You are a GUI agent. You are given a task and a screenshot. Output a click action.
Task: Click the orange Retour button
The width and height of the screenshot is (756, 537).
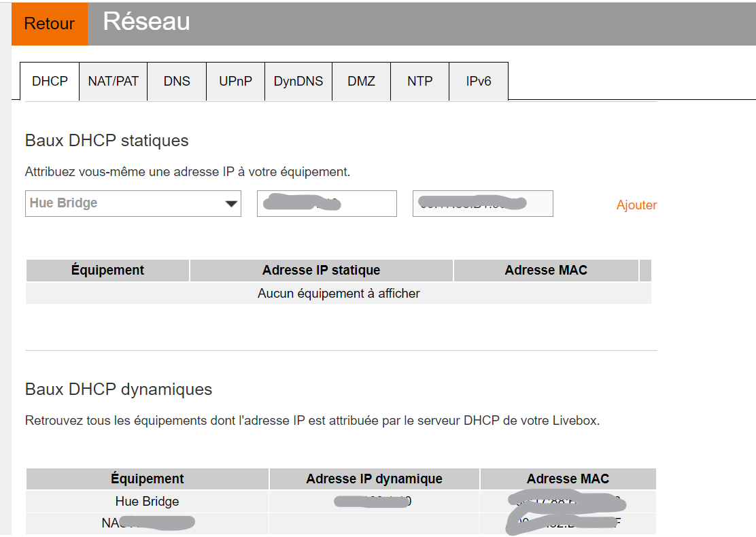(x=50, y=24)
